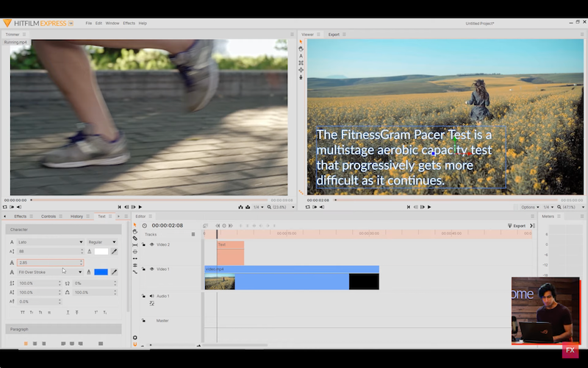Screen dimensions: 588x368
Task: Click font size 88 input field
Action: 50,252
